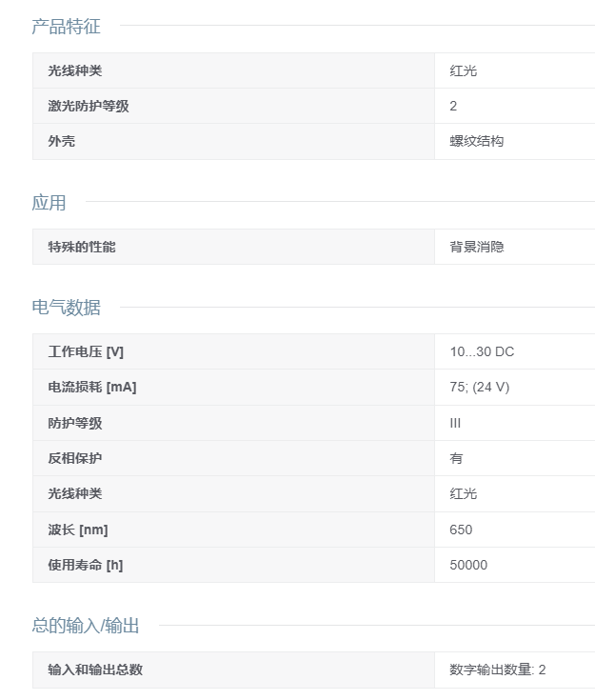Image resolution: width=595 pixels, height=700 pixels.
Task: Click the 650 wavelength value
Action: point(461,530)
